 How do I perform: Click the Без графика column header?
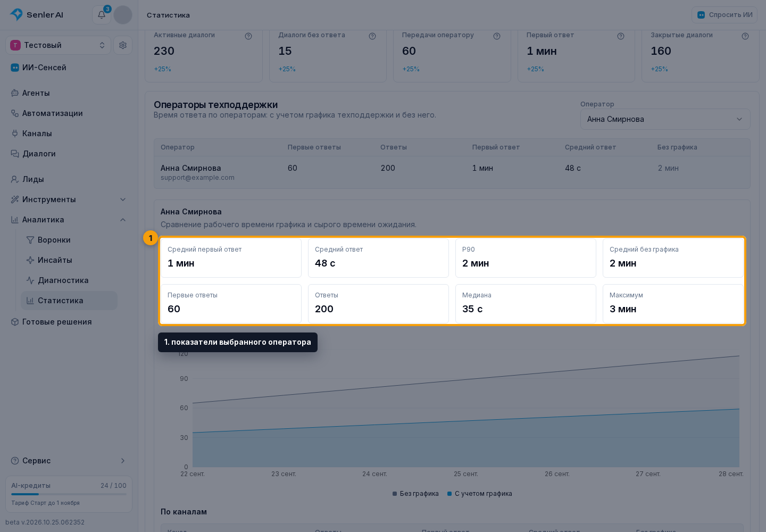point(677,147)
